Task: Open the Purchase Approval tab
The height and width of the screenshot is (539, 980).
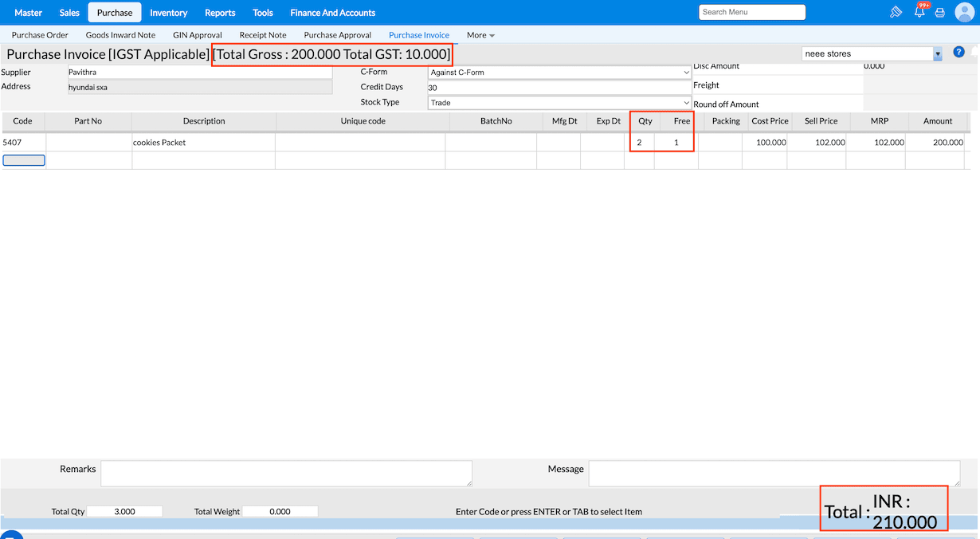Action: click(x=338, y=35)
